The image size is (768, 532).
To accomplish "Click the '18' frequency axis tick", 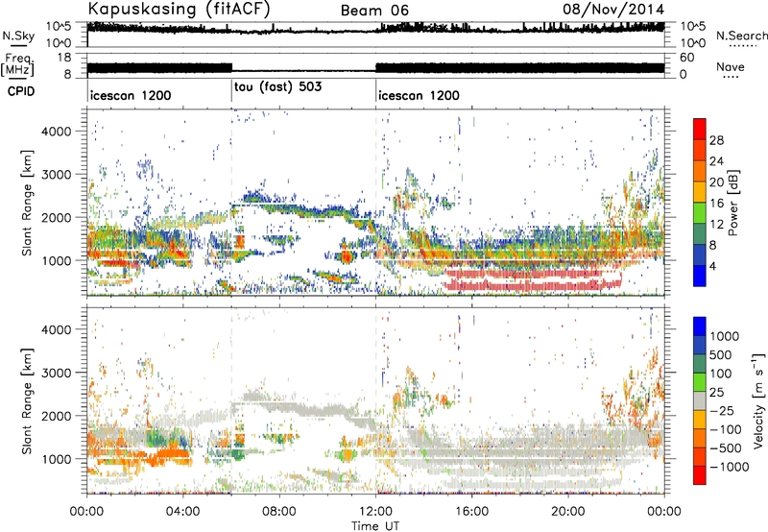I will [64, 58].
